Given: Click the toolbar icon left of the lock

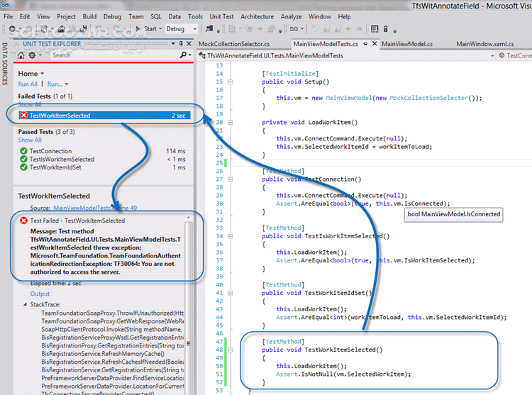Looking at the screenshot, I should [375, 29].
